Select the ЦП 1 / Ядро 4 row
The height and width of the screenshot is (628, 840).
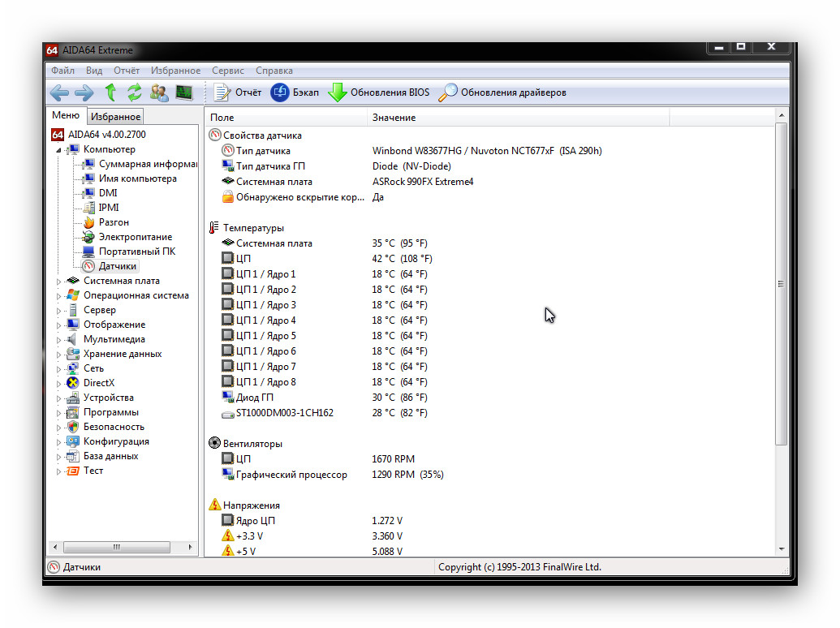pos(324,320)
